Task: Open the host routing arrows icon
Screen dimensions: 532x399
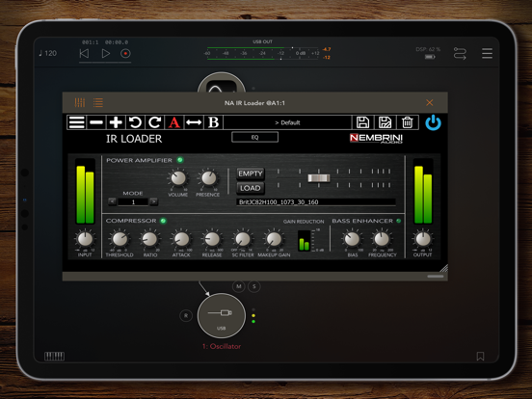Action: 460,54
